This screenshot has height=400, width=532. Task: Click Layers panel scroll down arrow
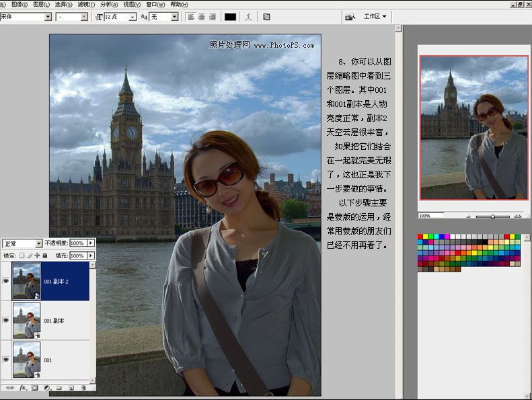pos(93,381)
